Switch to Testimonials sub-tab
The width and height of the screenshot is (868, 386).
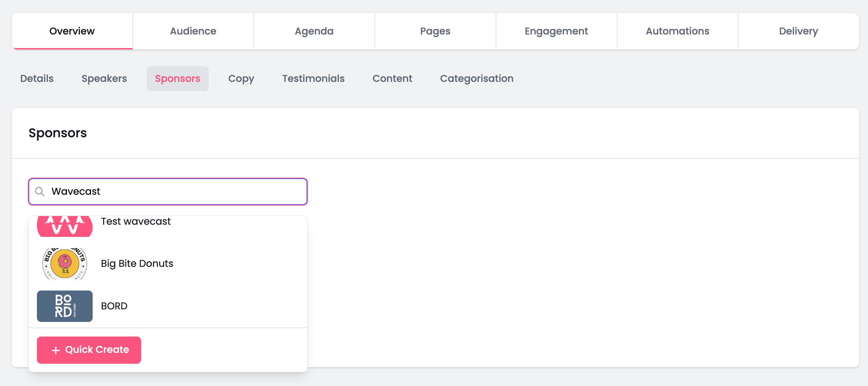point(313,79)
